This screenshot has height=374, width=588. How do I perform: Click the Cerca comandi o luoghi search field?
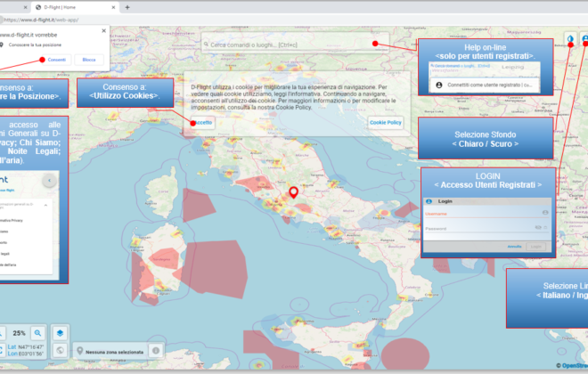tap(295, 45)
